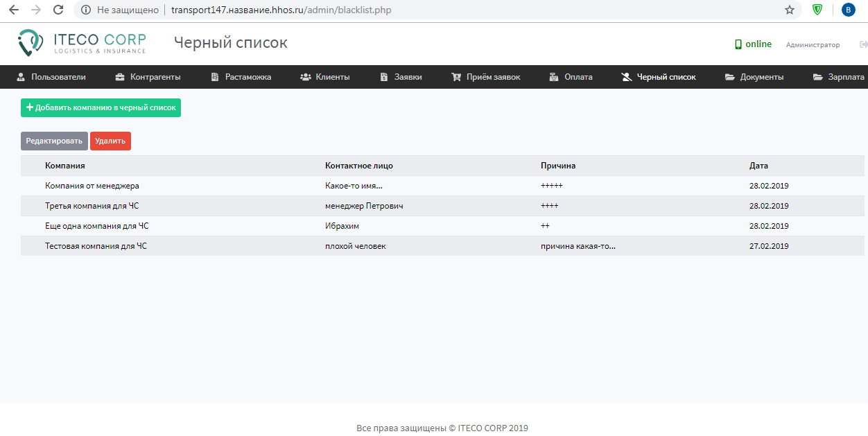Click the Растаможка document icon
Screen dimensions: 868x436
(x=215, y=77)
